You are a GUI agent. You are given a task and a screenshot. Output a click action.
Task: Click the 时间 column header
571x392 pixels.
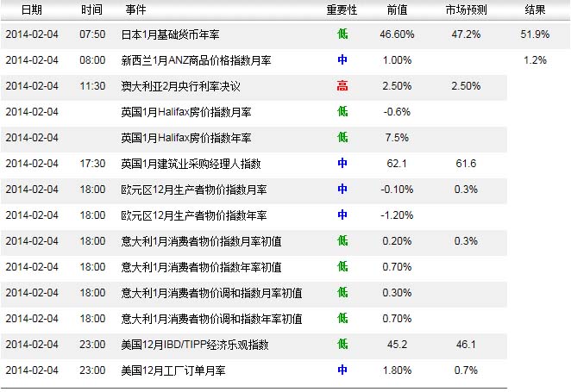pos(91,10)
